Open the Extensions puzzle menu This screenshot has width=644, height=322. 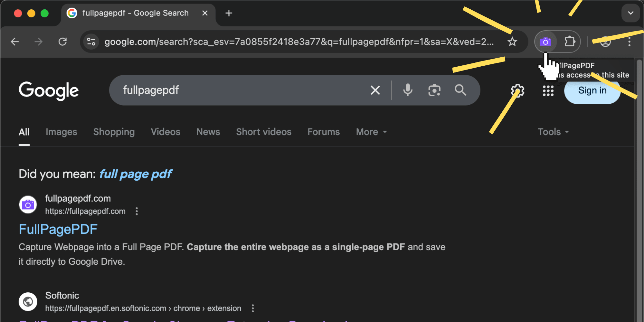tap(570, 42)
